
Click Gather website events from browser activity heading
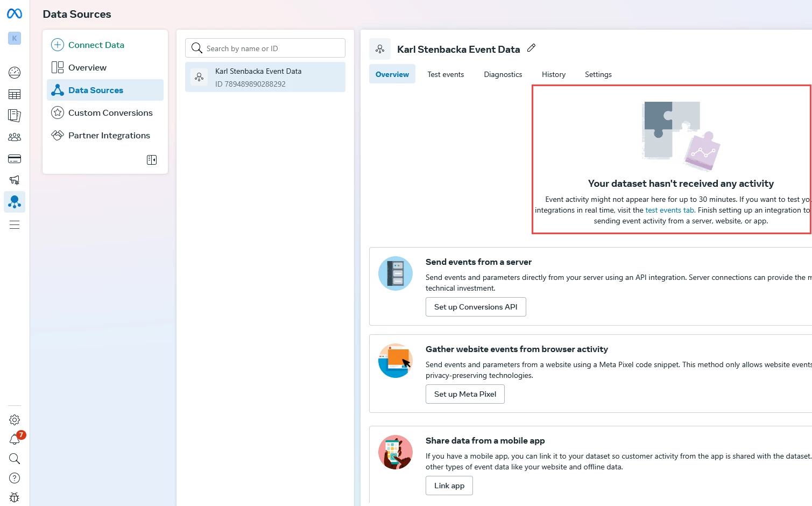[517, 349]
